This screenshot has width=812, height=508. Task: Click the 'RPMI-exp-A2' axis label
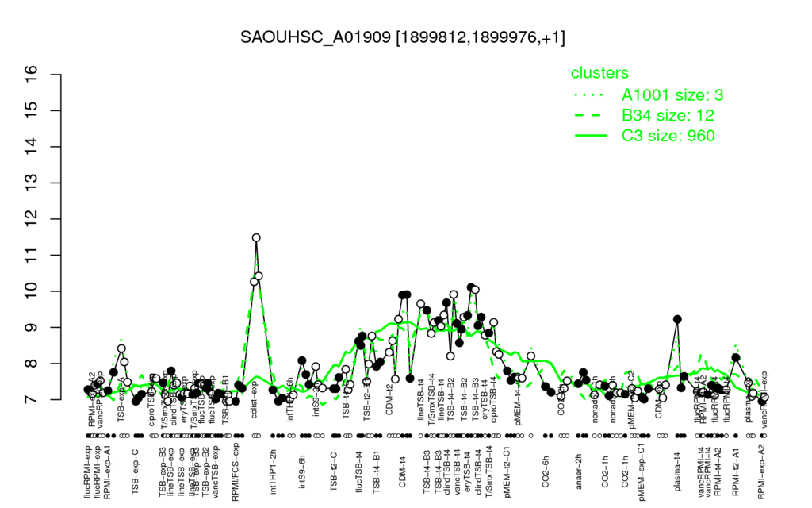point(761,471)
